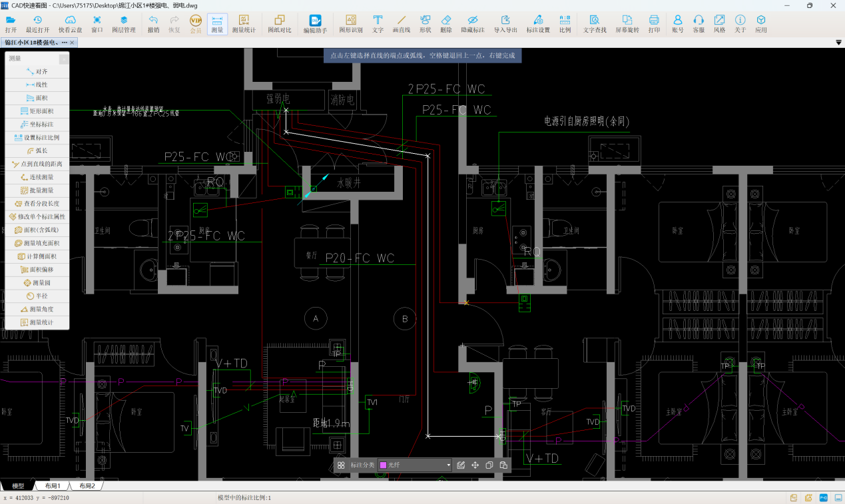Select 坐标标注 coordinate annotation
The width and height of the screenshot is (845, 504).
[37, 125]
